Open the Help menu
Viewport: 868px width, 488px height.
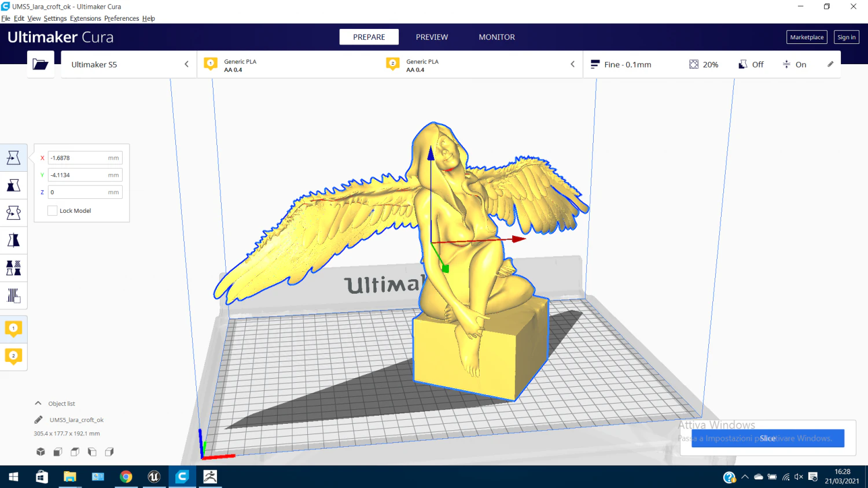click(149, 19)
